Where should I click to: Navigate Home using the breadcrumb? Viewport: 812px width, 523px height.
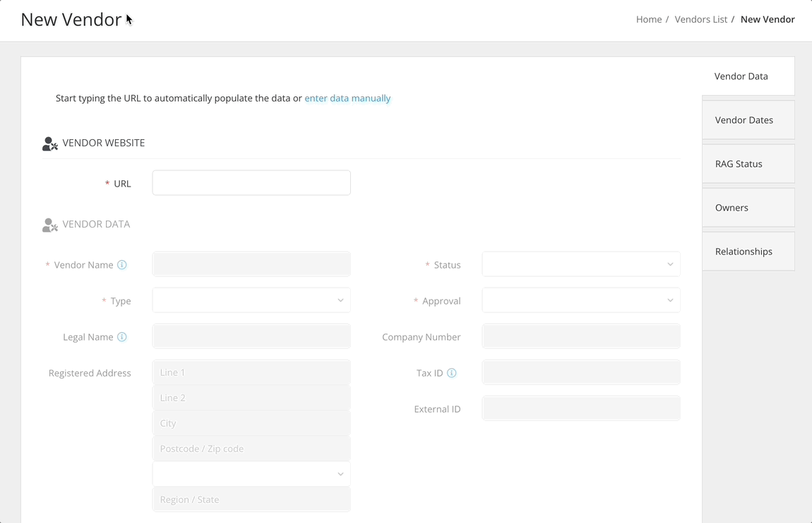(x=649, y=19)
